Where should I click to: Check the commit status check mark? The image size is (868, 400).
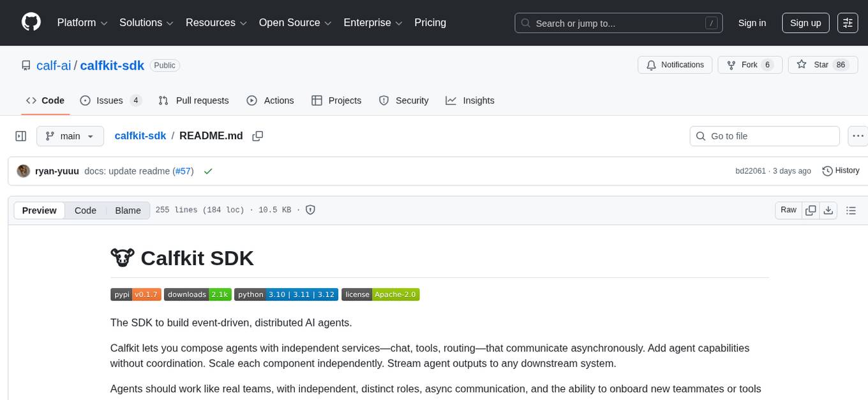(x=208, y=171)
